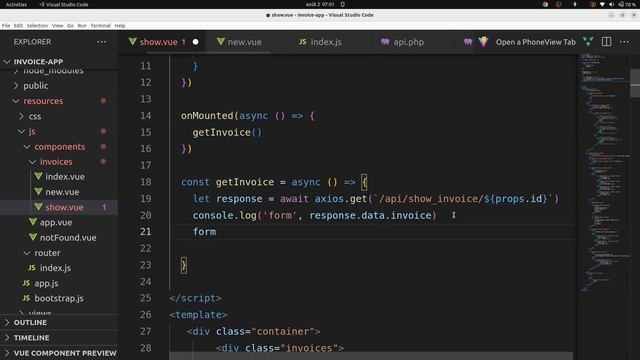Open the Go menu
The image size is (640, 360).
click(x=70, y=26)
